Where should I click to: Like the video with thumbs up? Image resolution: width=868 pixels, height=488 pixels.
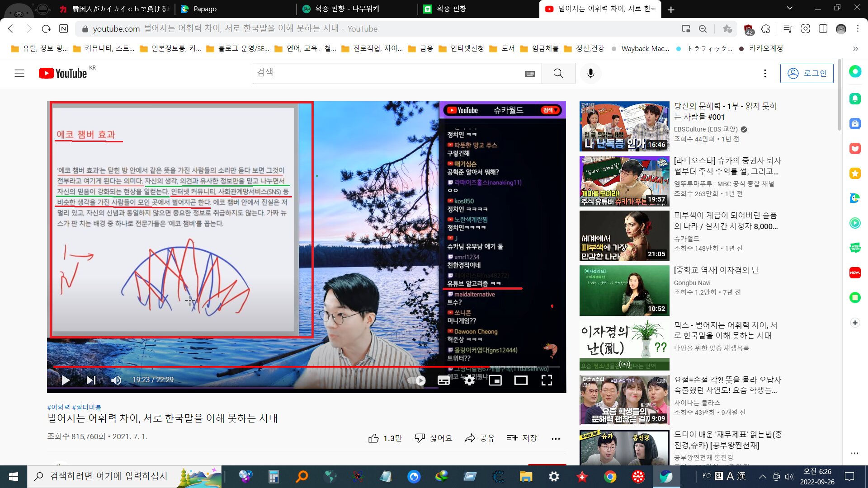click(x=373, y=438)
